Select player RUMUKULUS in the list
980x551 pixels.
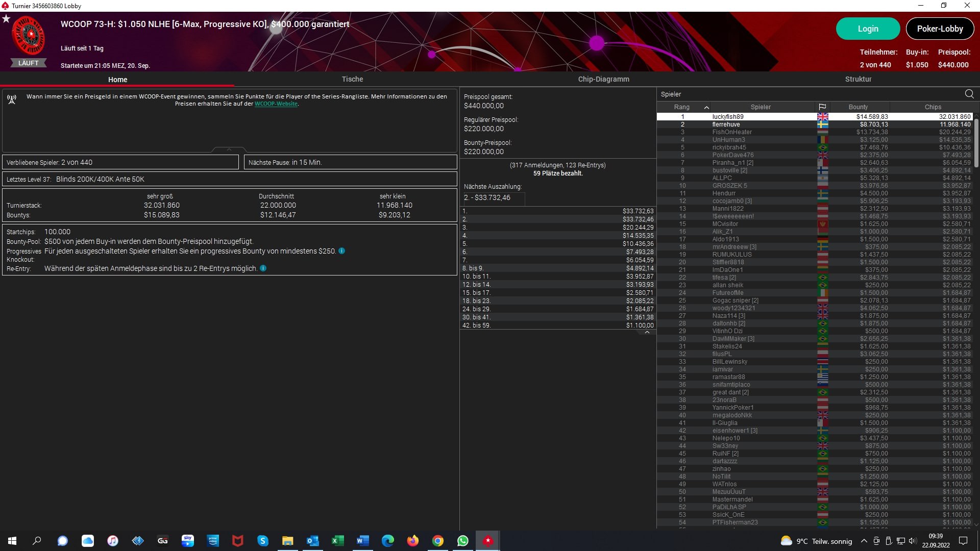coord(815,255)
